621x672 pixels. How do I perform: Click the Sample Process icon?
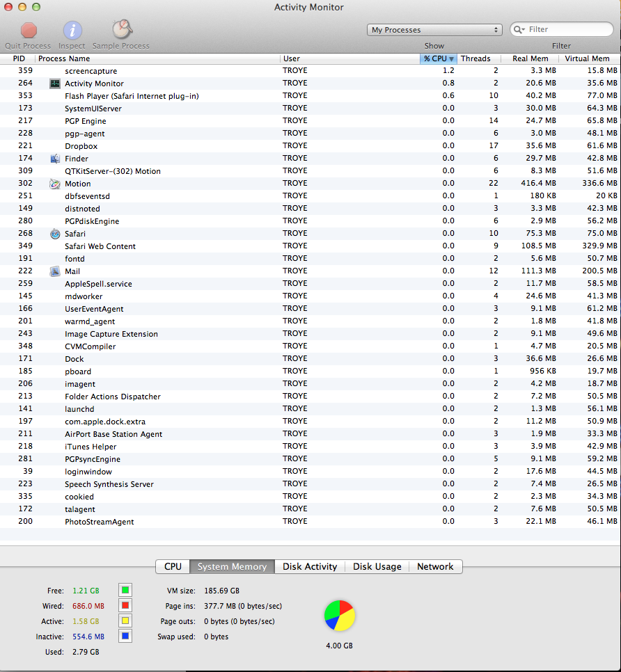(123, 30)
